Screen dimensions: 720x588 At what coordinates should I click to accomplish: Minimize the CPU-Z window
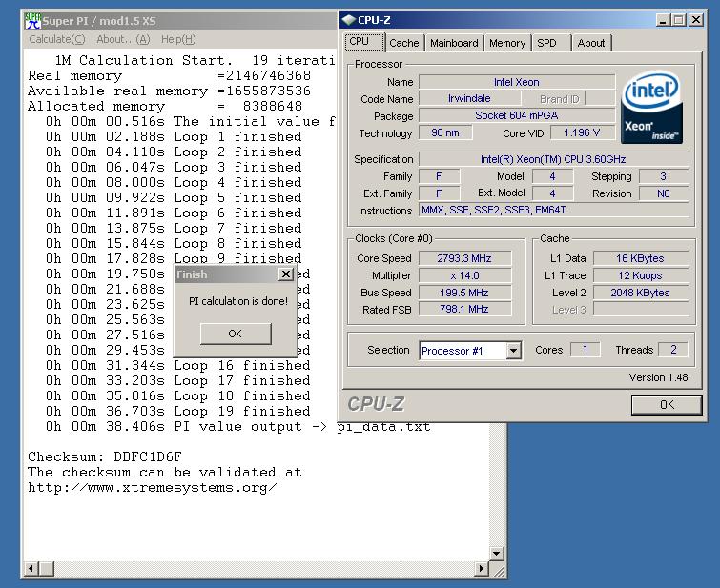(663, 20)
